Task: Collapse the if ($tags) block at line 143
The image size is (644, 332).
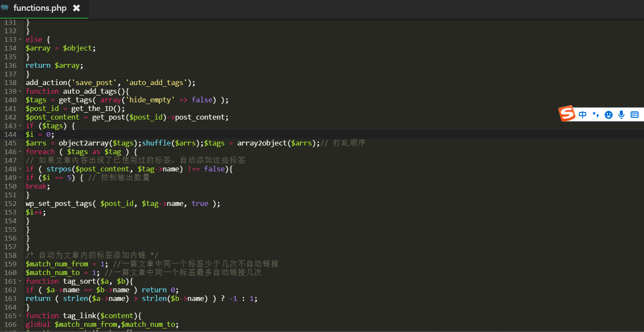Action: pos(20,126)
